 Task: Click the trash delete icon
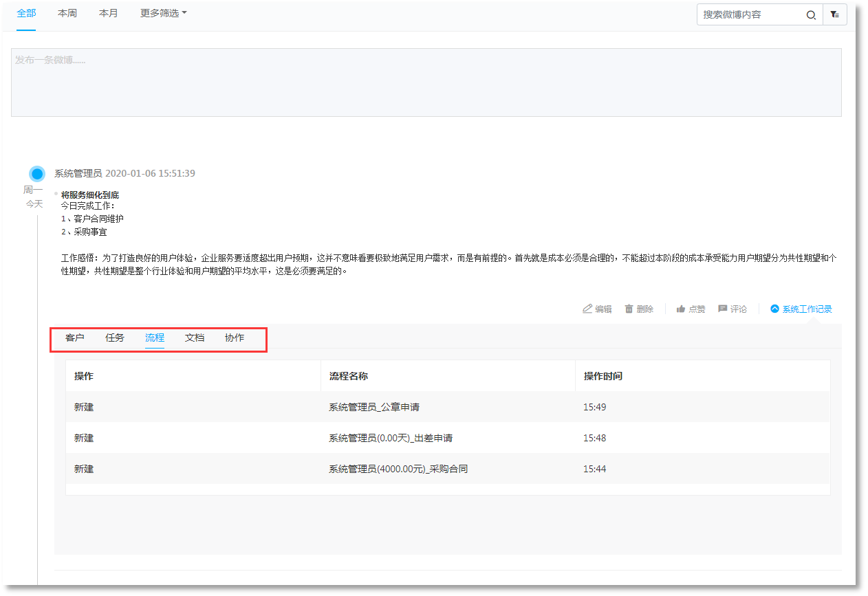pyautogui.click(x=629, y=309)
